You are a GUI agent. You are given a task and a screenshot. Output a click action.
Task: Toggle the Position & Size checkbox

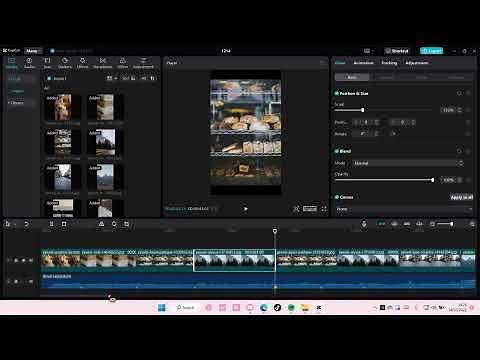[x=337, y=93]
